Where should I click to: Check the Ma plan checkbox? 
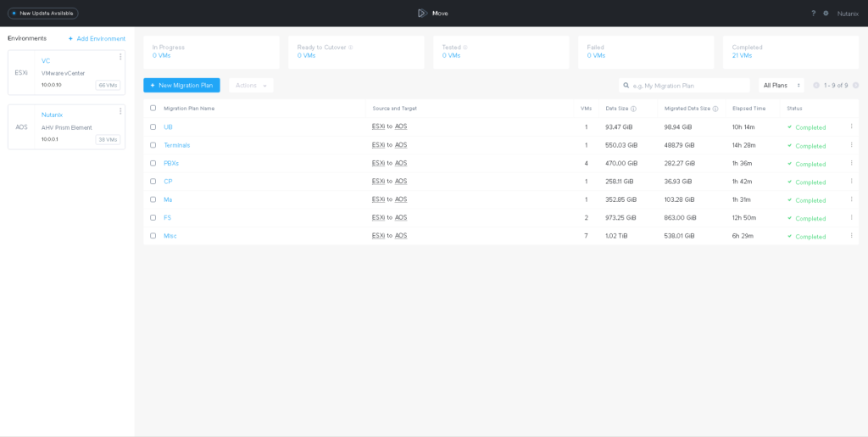[x=153, y=199]
